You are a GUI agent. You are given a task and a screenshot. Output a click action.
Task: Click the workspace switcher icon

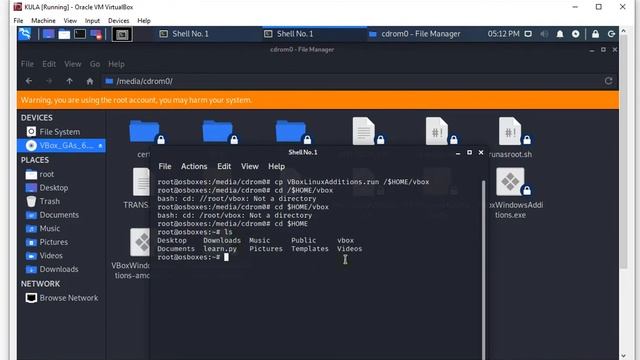pos(122,34)
